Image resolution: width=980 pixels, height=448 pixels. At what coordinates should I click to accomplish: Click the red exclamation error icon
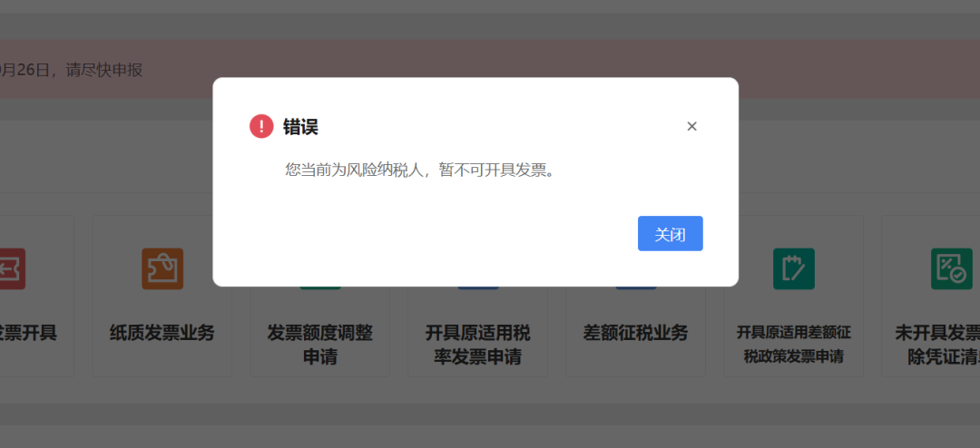[261, 126]
